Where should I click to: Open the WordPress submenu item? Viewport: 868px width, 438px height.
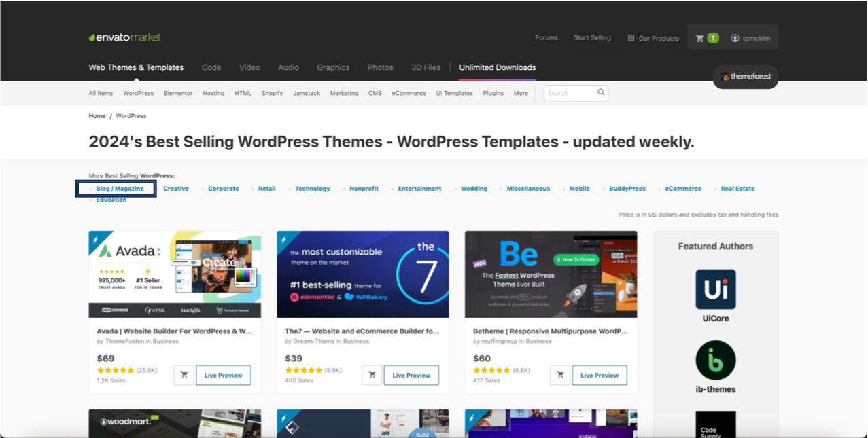click(x=138, y=93)
